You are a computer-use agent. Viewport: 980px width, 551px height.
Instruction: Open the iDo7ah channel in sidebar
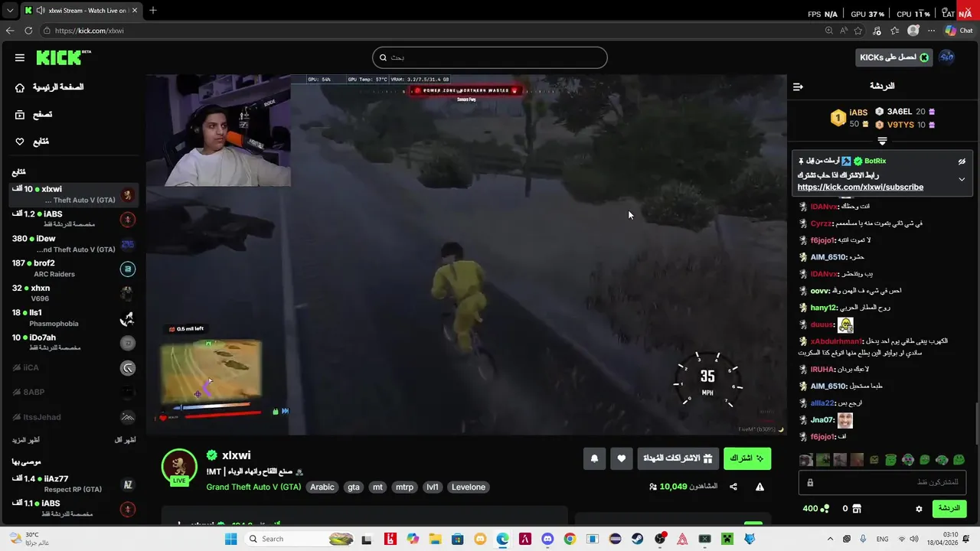[73, 343]
